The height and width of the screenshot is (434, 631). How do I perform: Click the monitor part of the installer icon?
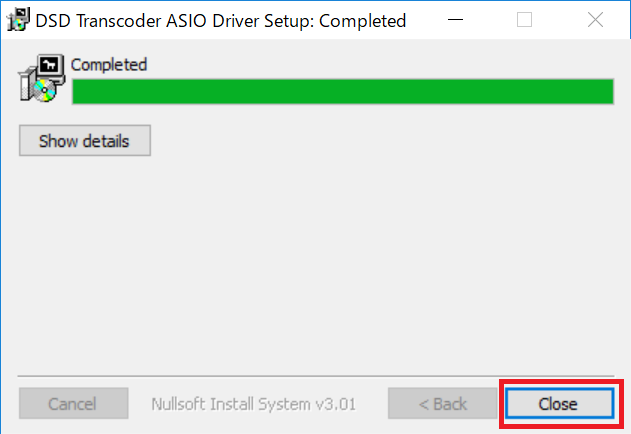[51, 67]
